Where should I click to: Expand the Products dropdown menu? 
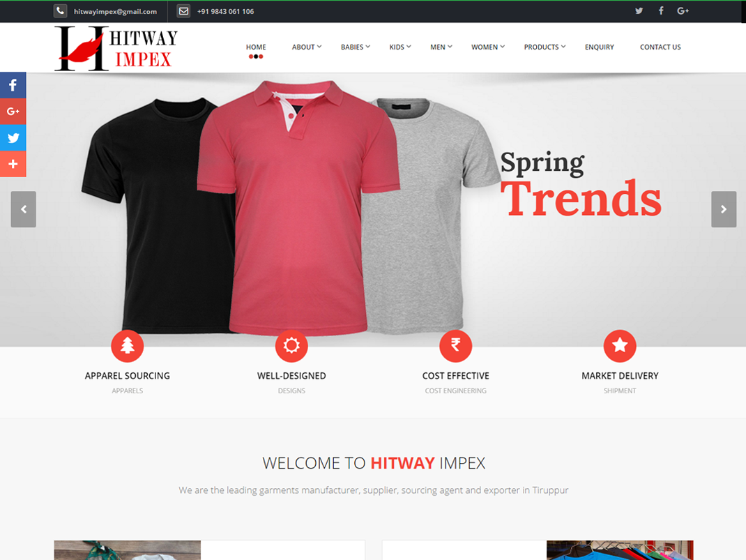[545, 47]
